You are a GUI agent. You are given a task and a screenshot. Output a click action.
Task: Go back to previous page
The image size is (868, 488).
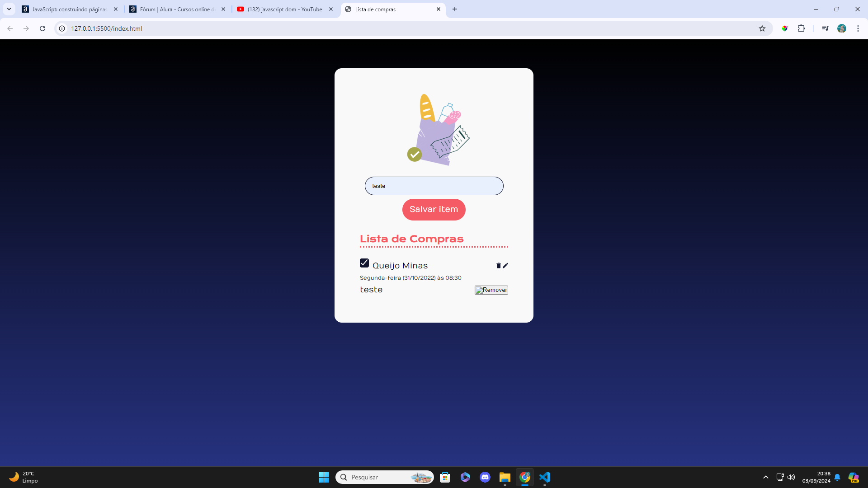point(10,28)
